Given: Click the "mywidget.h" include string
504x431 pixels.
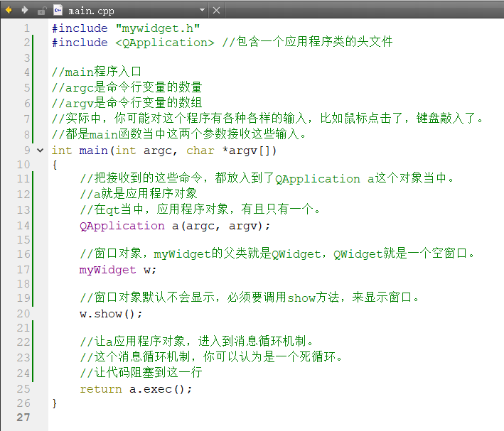Looking at the screenshot, I should (x=158, y=28).
